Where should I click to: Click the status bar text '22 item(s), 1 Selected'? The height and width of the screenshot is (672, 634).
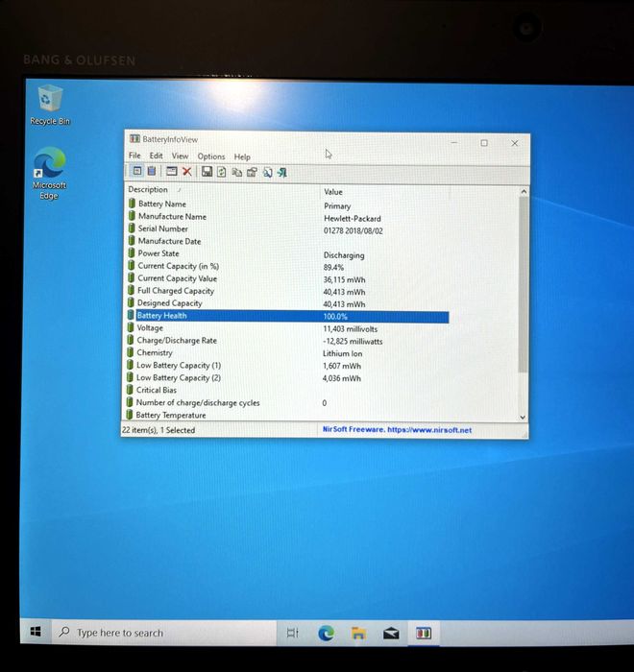[x=158, y=429]
